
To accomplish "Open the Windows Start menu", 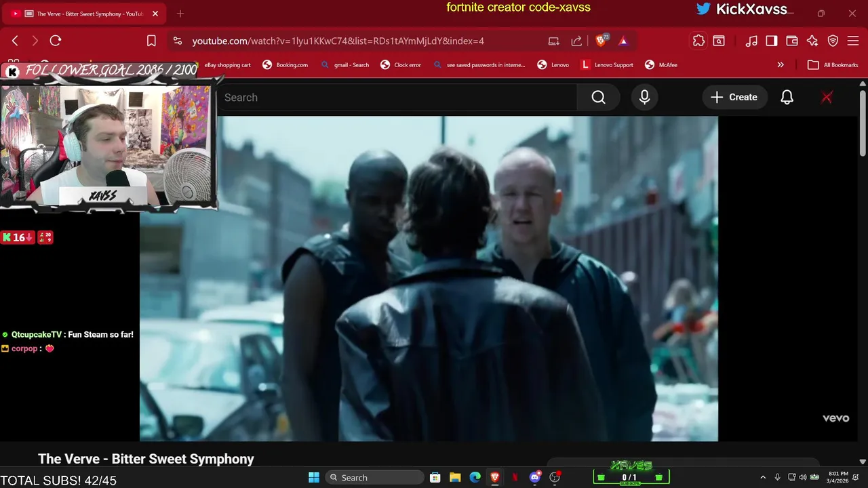I will (x=313, y=477).
